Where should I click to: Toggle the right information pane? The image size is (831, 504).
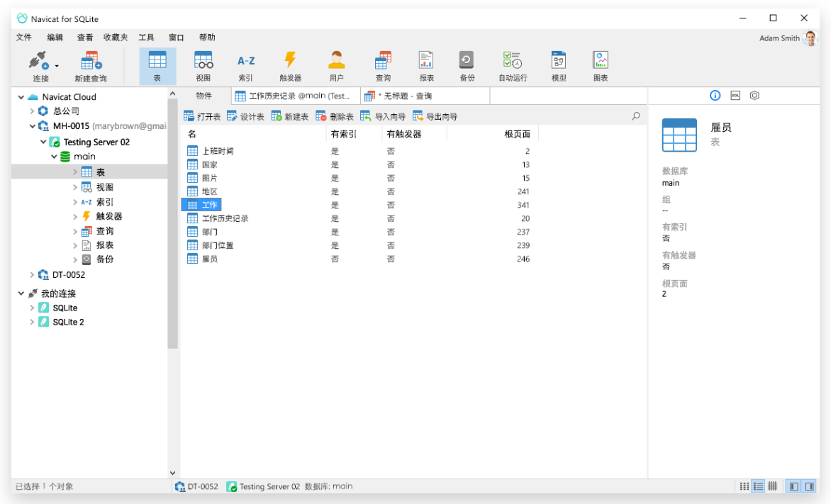click(x=809, y=486)
